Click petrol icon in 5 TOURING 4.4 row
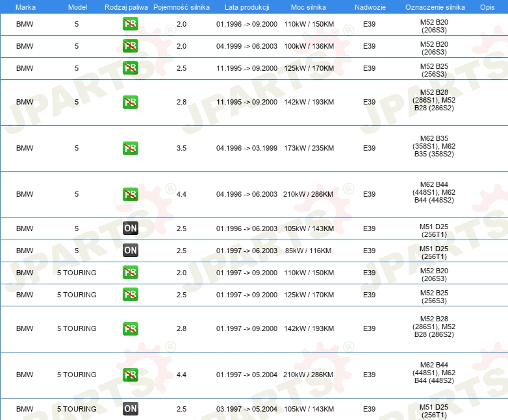Viewport: 508px width, 420px height. pyautogui.click(x=130, y=375)
